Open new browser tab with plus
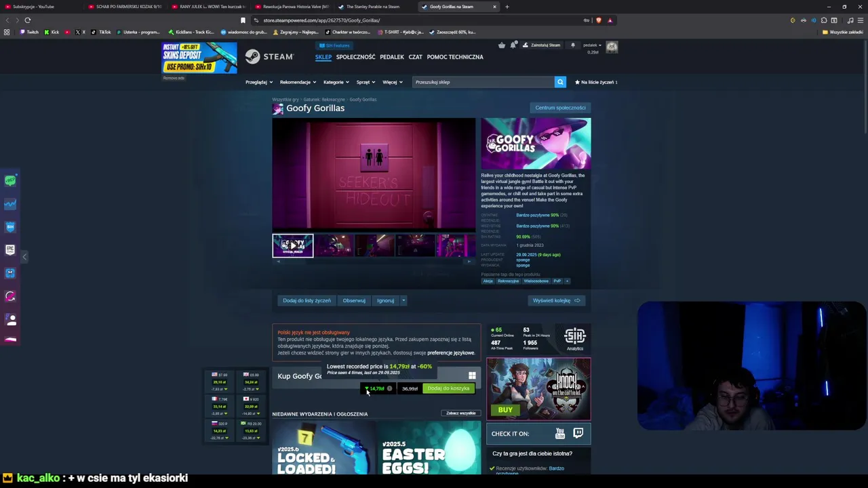 point(507,7)
